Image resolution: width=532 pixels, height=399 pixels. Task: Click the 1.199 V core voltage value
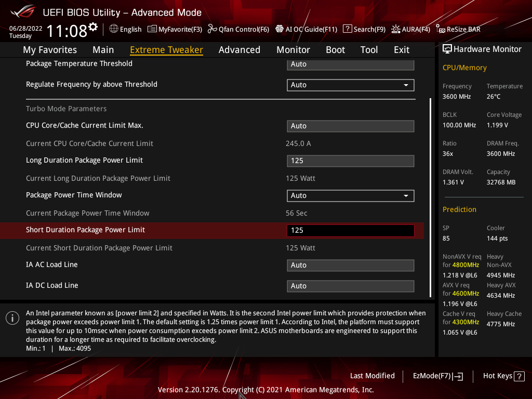(x=497, y=125)
